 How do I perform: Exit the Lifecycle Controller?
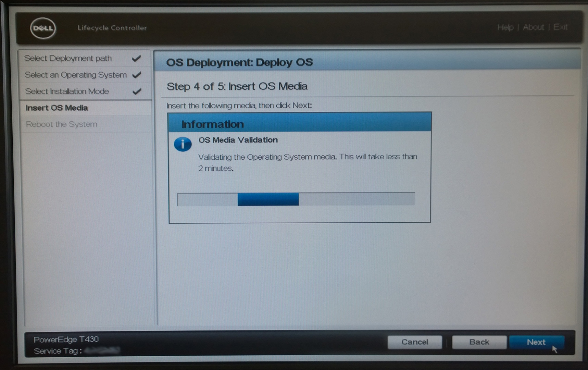pyautogui.click(x=560, y=27)
